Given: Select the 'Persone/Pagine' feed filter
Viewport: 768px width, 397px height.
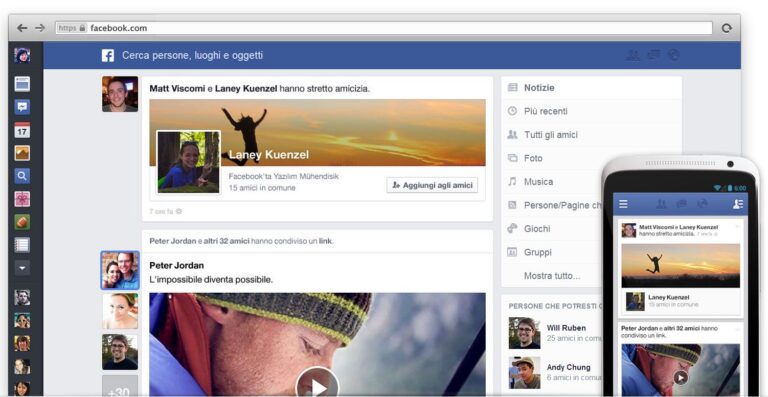Looking at the screenshot, I should [553, 205].
